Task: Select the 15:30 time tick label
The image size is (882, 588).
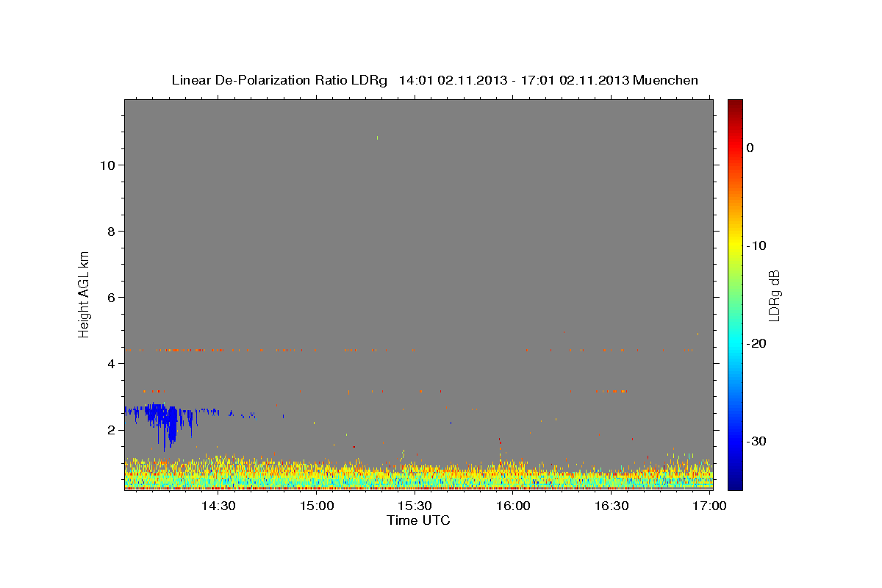Action: [415, 506]
